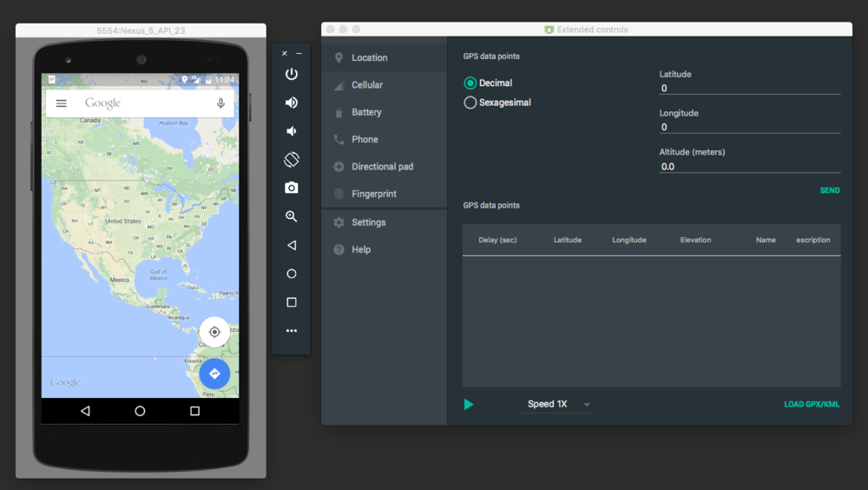This screenshot has width=868, height=490.
Task: Activate the emulator zoom magnifier tool
Action: point(292,216)
